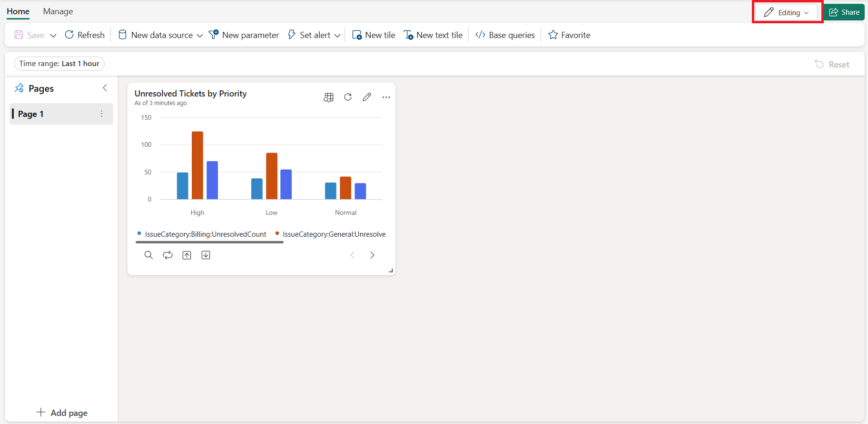Click the down arrow box icon below legend
Viewport: 868px width, 424px height.
click(206, 255)
